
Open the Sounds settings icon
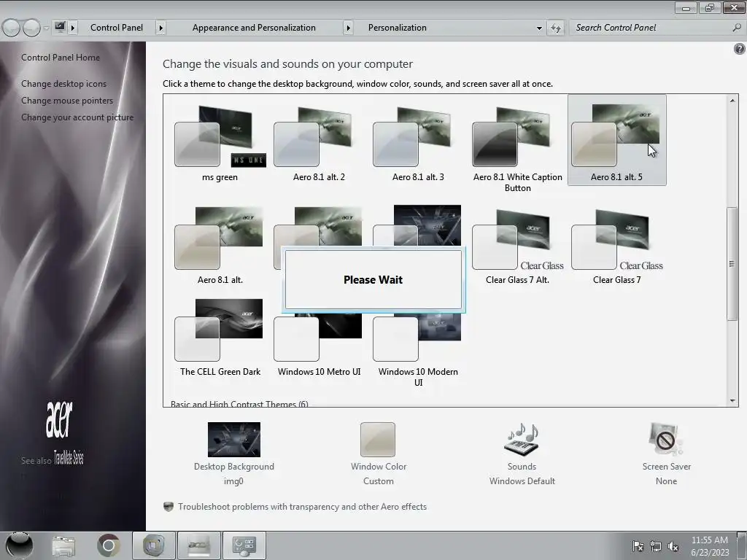tap(521, 439)
